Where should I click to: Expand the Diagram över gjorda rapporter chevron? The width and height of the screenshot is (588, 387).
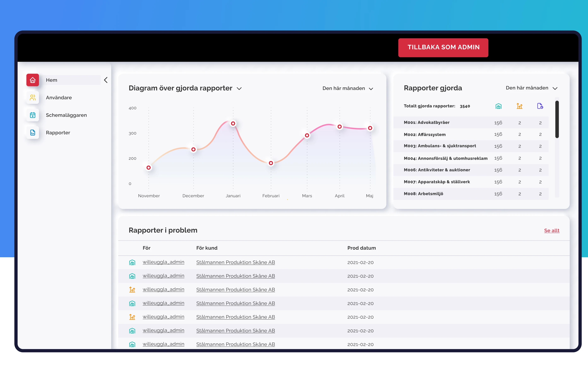coord(239,89)
